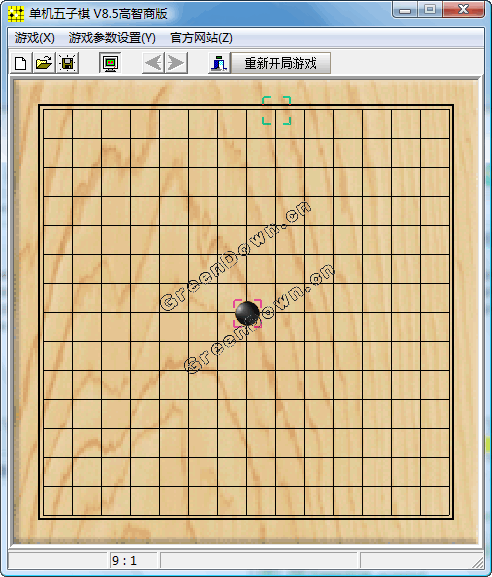
Task: Redo move with the right arrow button
Action: [x=176, y=63]
